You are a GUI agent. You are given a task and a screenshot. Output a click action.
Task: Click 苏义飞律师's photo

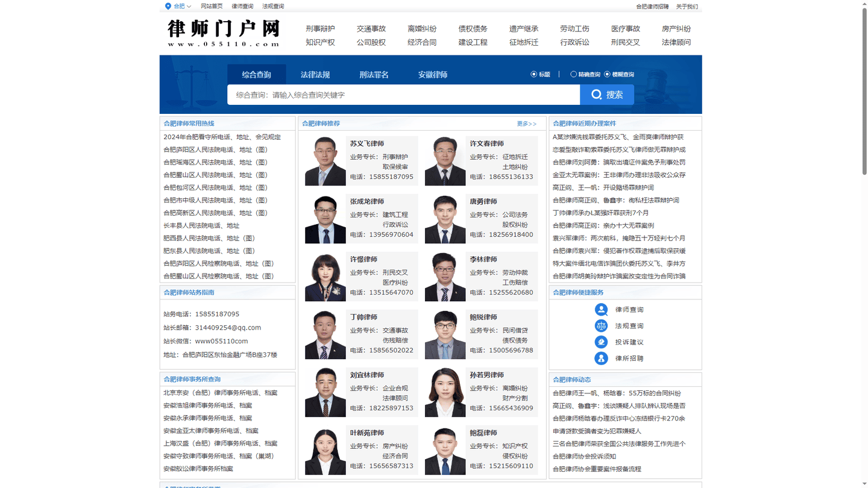tap(325, 161)
